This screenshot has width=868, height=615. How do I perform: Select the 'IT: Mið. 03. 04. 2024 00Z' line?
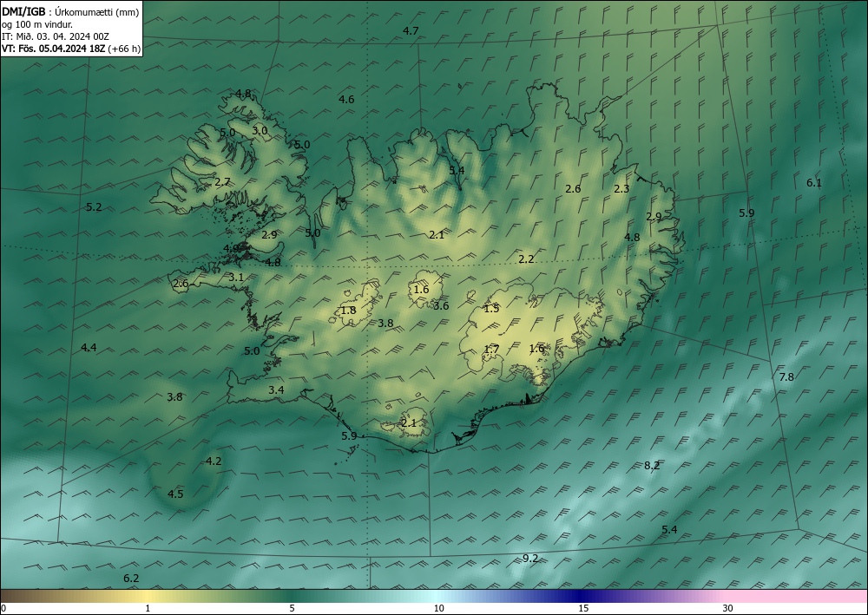[56, 36]
